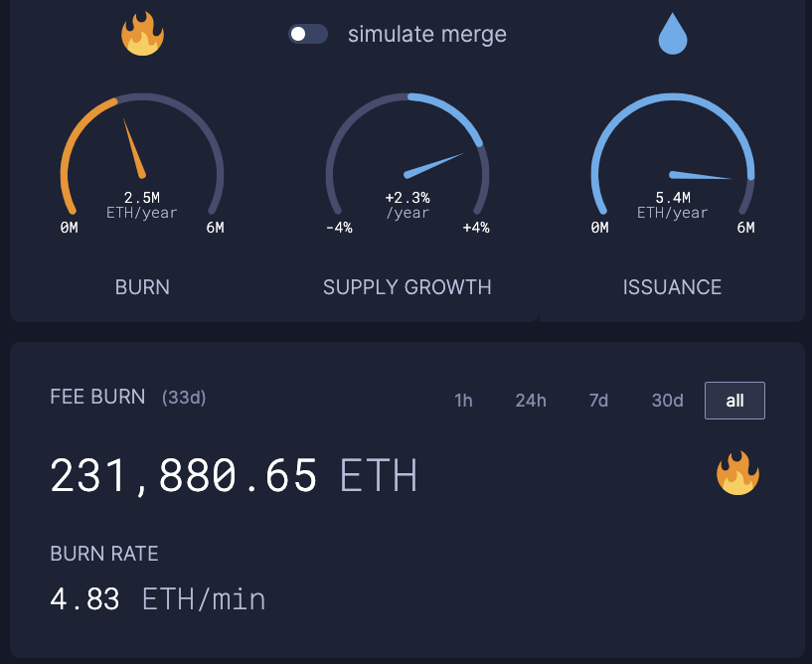Click the (33d) period label
Screen dimensions: 812x664
pyautogui.click(x=184, y=398)
